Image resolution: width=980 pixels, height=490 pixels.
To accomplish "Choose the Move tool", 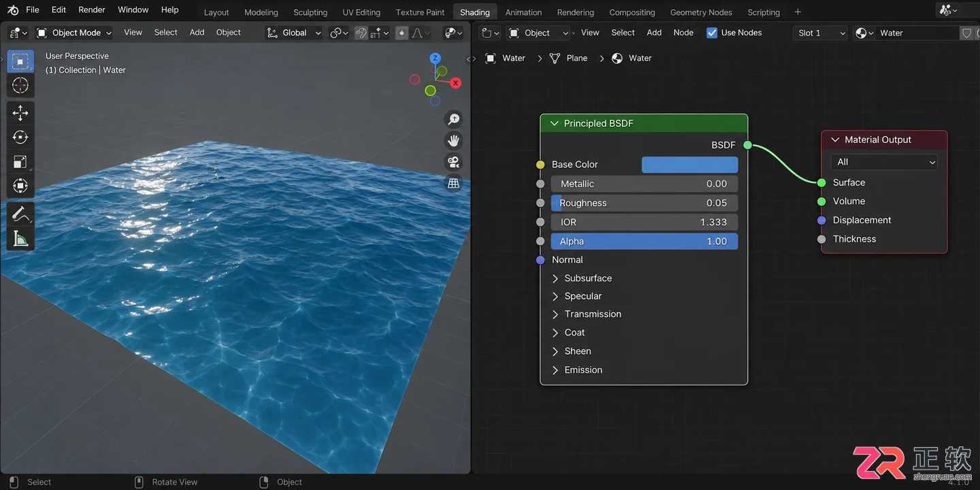I will (x=20, y=113).
